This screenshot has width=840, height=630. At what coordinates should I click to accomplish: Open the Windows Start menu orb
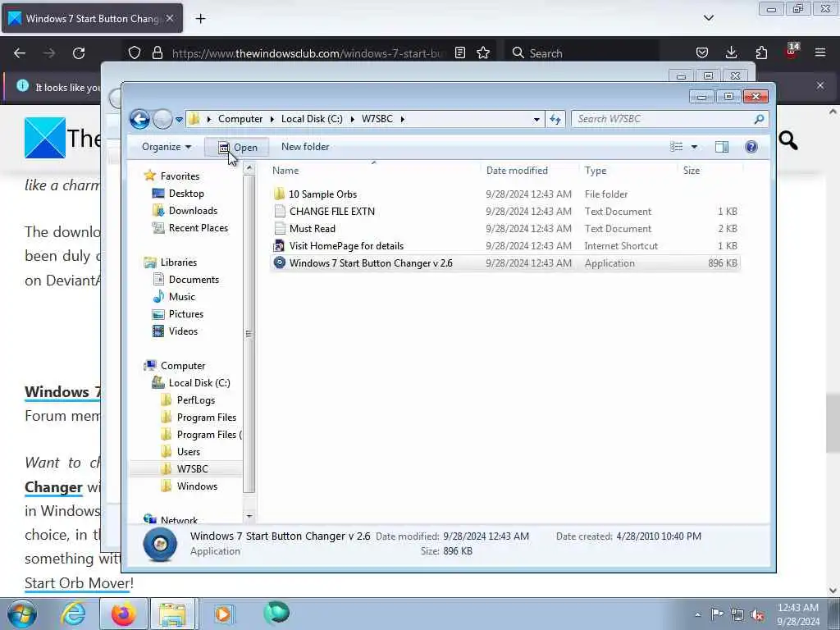click(x=21, y=614)
